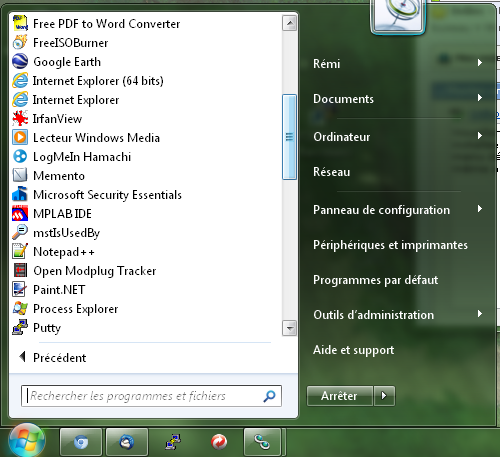Expand Outils d'administration submenu arrow
Image resolution: width=500 pixels, height=457 pixels.
point(480,314)
